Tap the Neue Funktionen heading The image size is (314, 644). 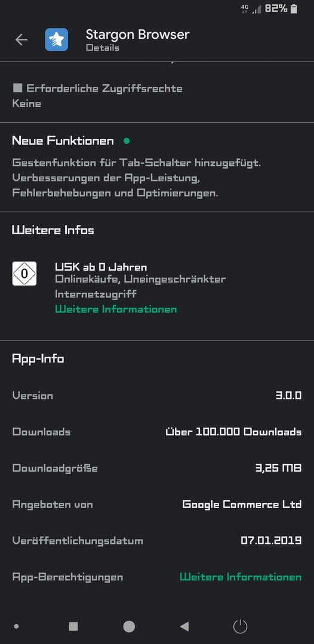[63, 141]
